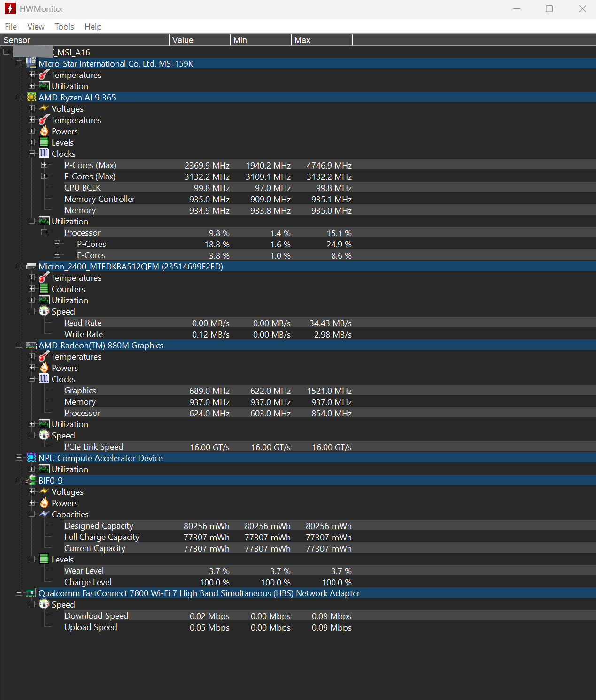Click the Speed gauge icon under Qualcomm adapter
This screenshot has width=596, height=700.
44,604
